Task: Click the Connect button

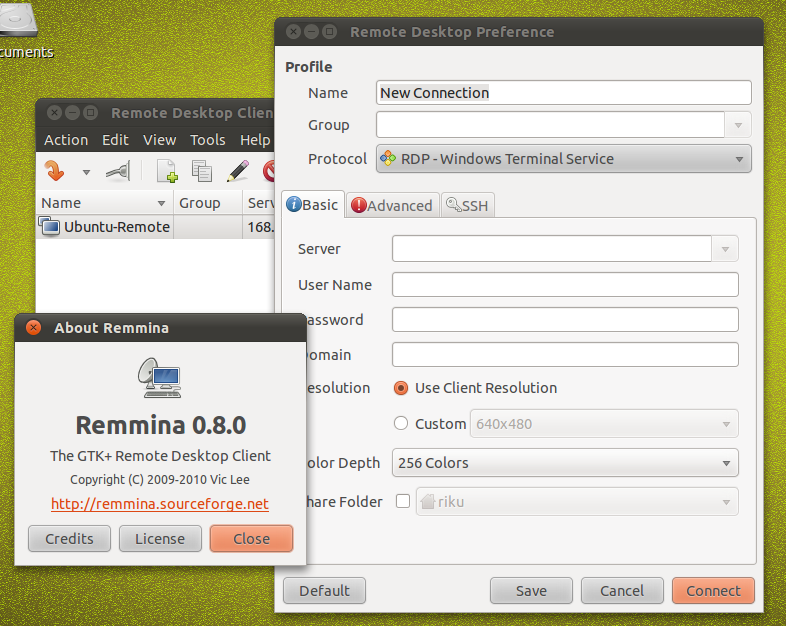Action: point(713,590)
